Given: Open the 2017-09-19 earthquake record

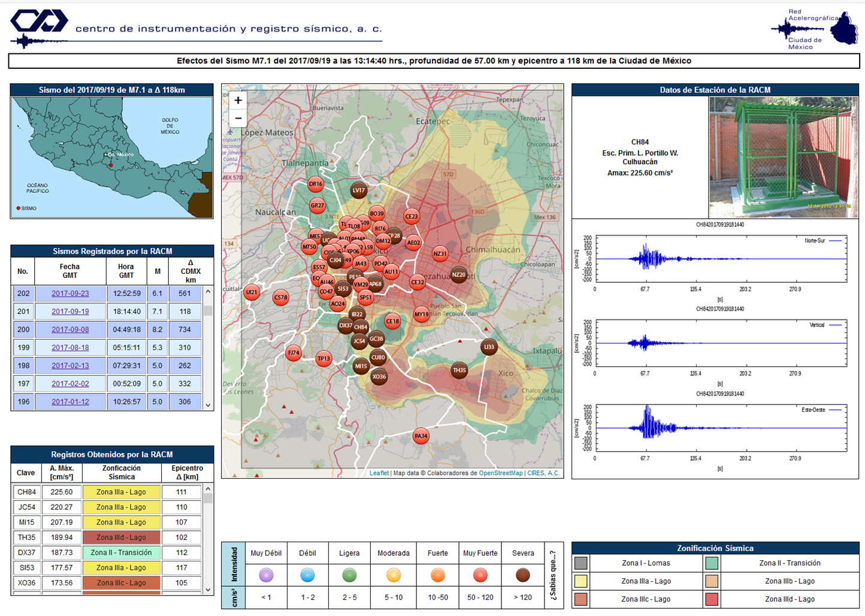Looking at the screenshot, I should click(70, 312).
